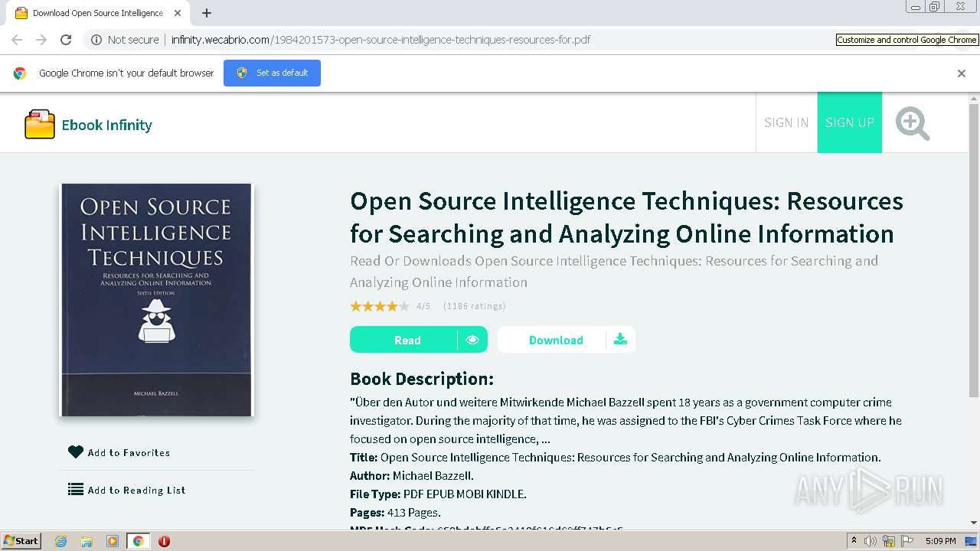Click the 'Book Description:' heading
This screenshot has width=980, height=551.
tap(422, 379)
